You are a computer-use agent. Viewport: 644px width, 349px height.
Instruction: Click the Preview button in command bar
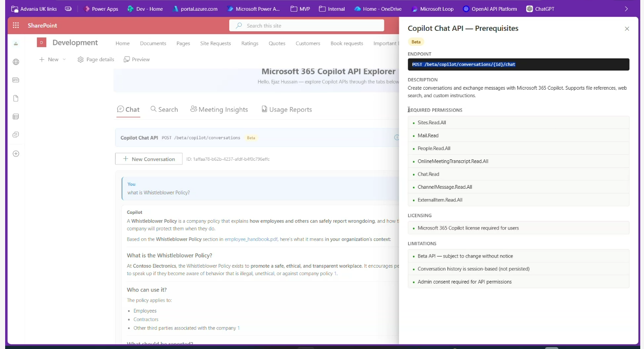coord(137,60)
